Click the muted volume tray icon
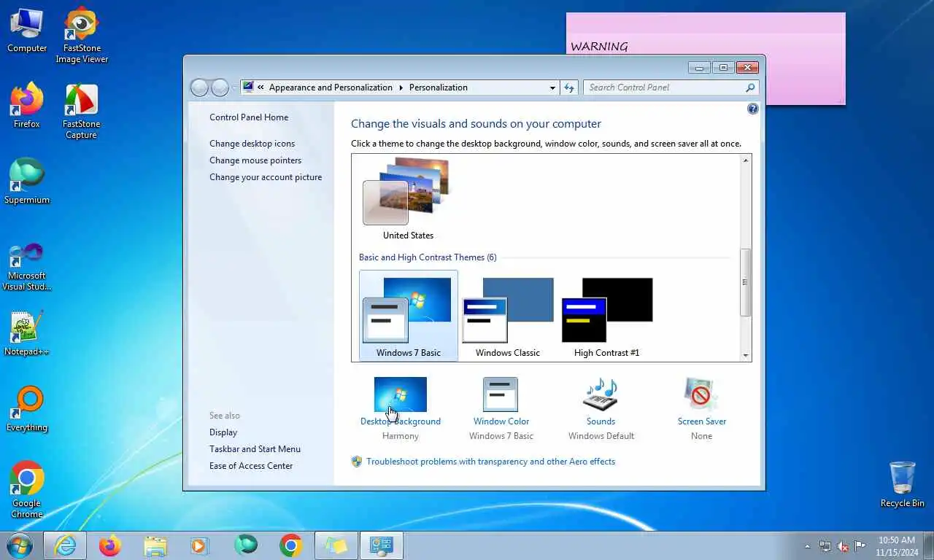This screenshot has height=560, width=934. coord(843,546)
